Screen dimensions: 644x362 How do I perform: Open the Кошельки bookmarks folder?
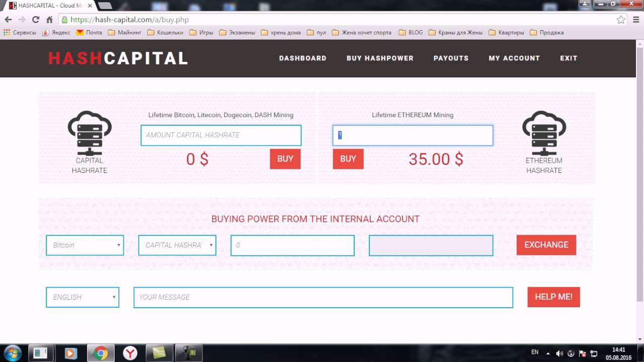point(166,32)
